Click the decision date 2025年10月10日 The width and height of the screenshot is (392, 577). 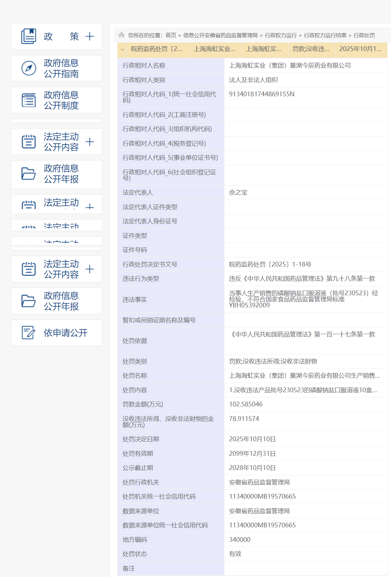point(252,439)
